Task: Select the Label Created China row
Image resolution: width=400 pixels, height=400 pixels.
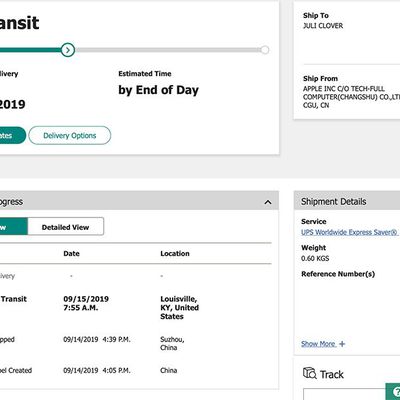Action: (x=136, y=370)
